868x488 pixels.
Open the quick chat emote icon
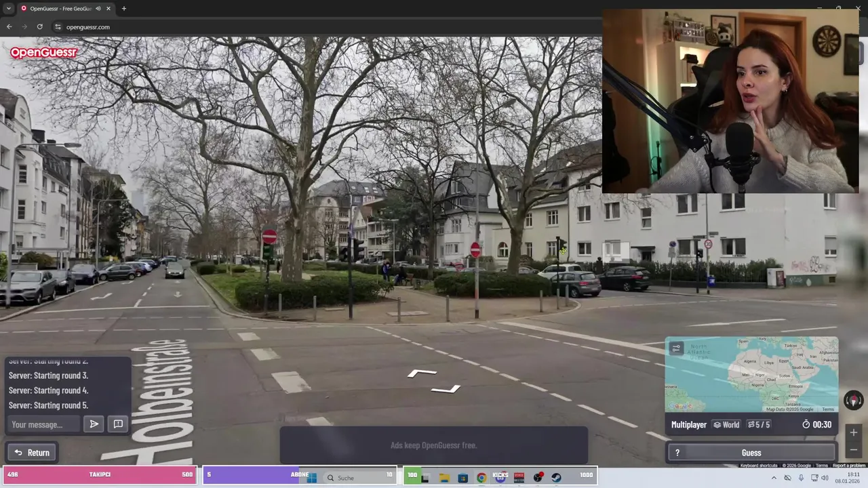coord(118,424)
